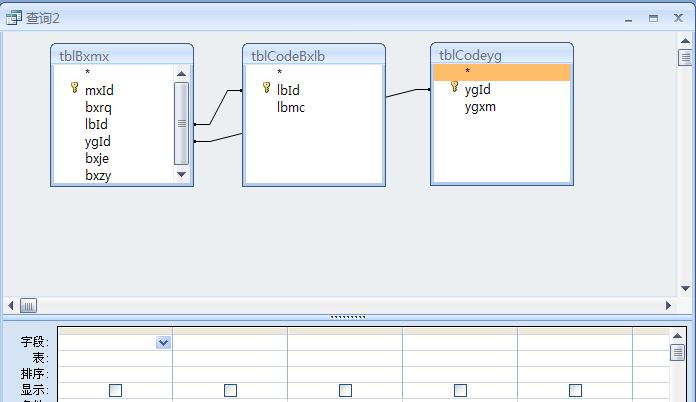
Task: Click the lbId key icon in tblCodeBxlb
Action: (x=266, y=88)
